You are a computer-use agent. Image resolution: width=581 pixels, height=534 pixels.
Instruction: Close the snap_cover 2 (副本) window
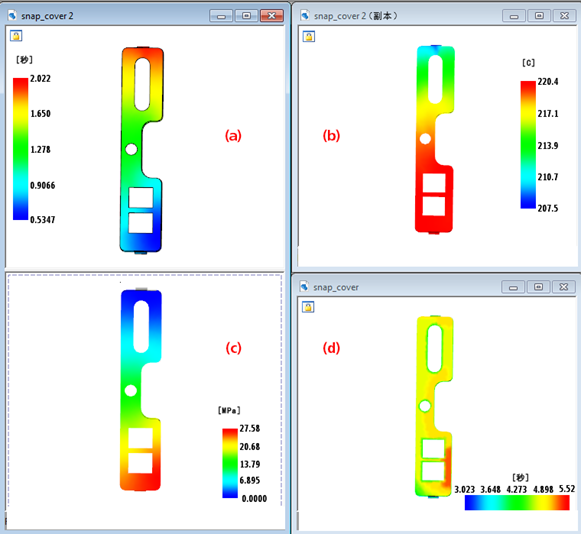tap(564, 16)
